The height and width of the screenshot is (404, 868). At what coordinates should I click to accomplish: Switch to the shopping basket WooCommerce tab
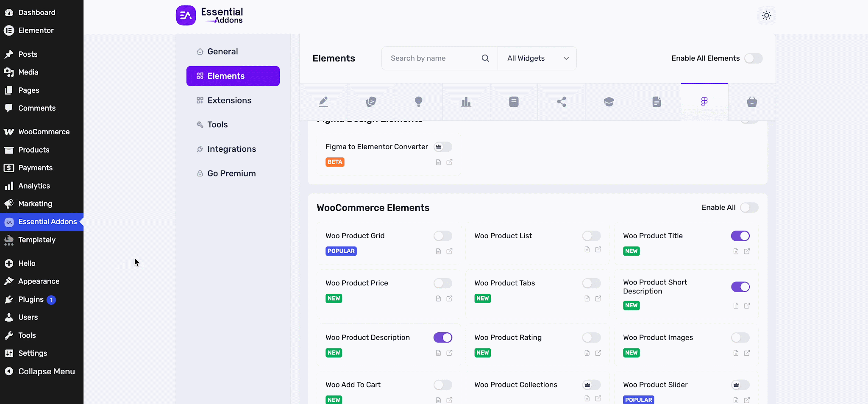click(x=752, y=102)
